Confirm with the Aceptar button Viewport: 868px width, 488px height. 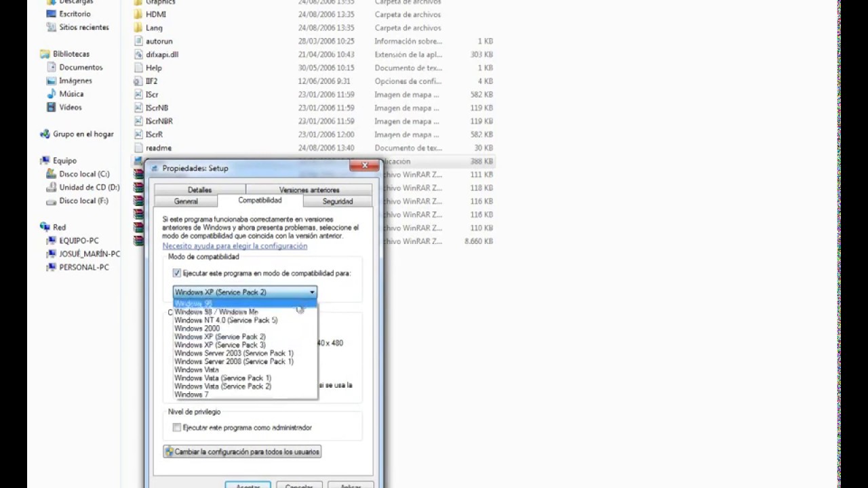tap(248, 485)
